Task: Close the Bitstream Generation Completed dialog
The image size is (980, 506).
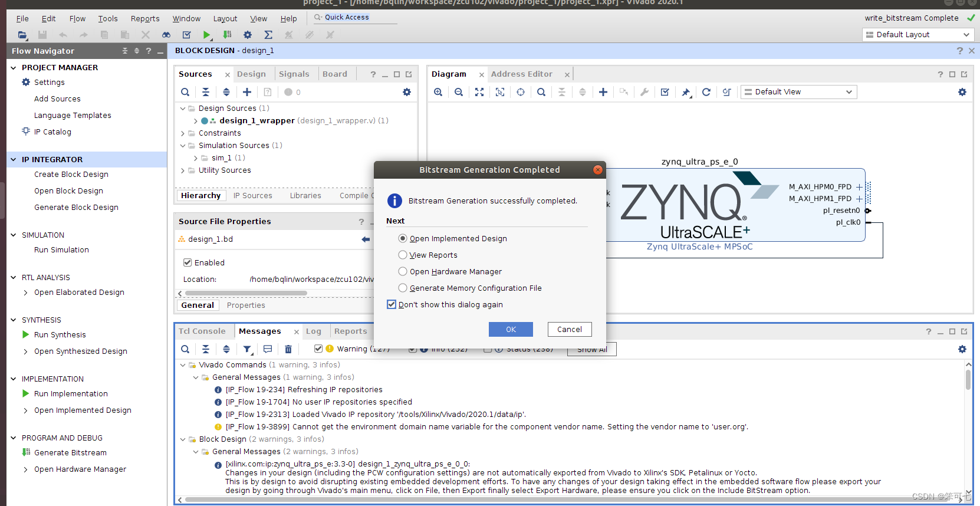Action: (x=597, y=170)
